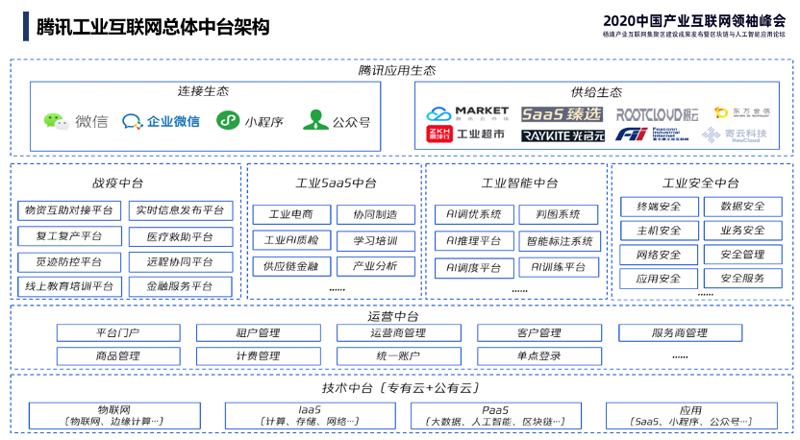
Task: Select the 应用 (SaaS、小程序) box
Action: pos(691,415)
